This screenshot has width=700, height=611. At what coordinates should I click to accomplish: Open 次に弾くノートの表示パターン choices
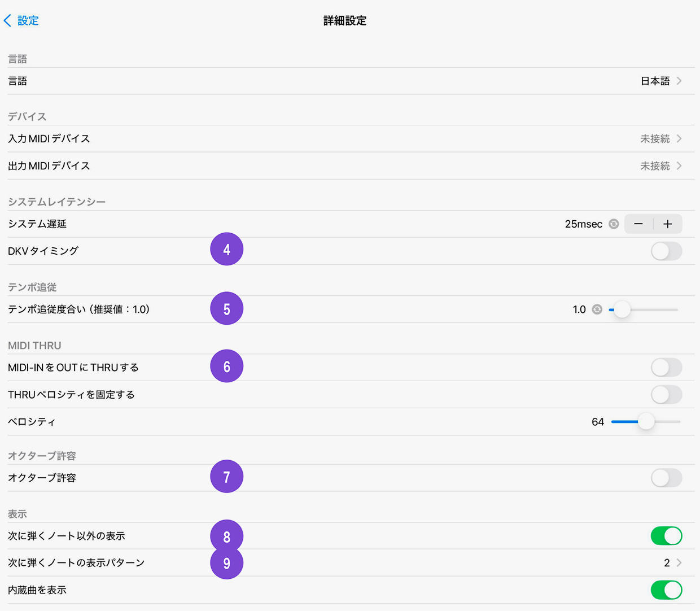tap(680, 562)
